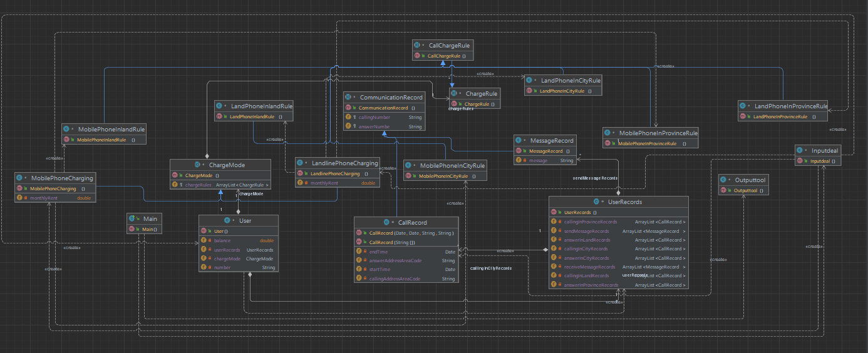Click the field icon for sendMessageRecords in UserRecords
The height and width of the screenshot is (353, 868).
coord(552,231)
